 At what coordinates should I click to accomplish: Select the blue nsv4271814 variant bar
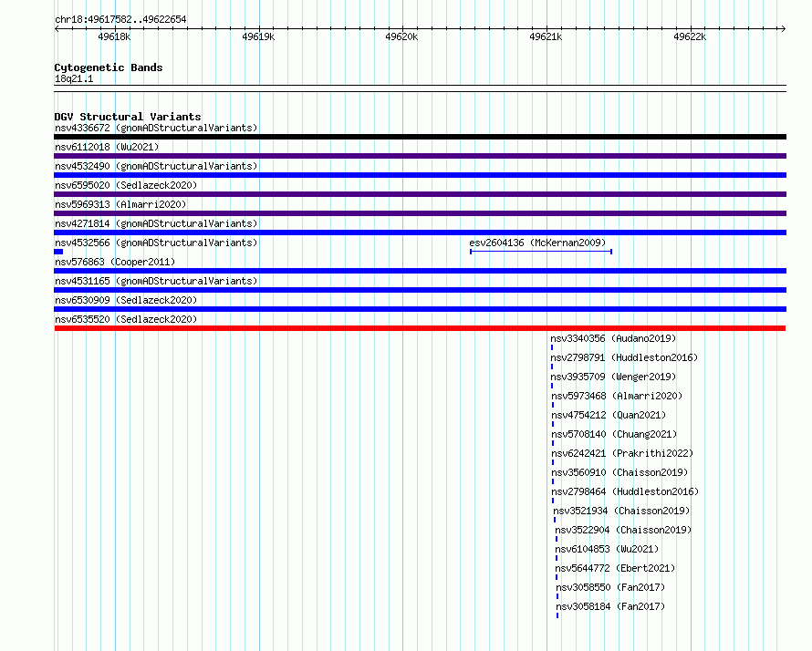point(420,232)
